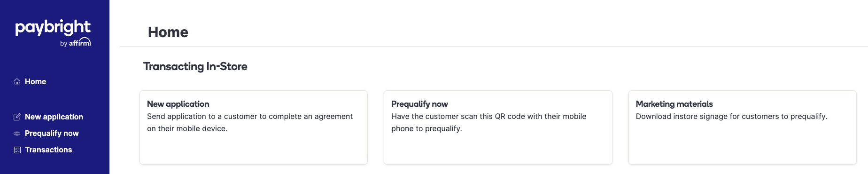Click the "New application" card title
The image size is (868, 174).
(x=178, y=104)
